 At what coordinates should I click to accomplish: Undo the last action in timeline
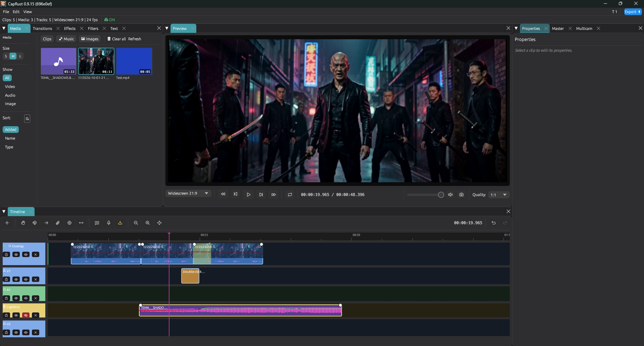click(x=494, y=223)
